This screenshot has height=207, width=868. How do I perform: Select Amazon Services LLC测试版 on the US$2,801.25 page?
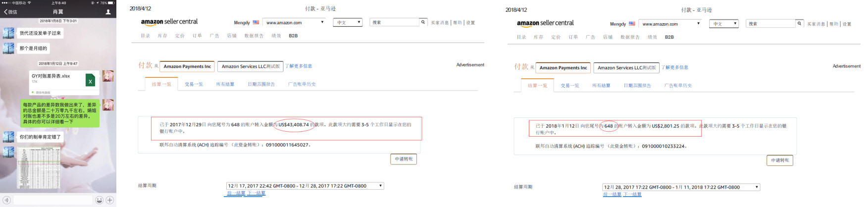point(626,68)
